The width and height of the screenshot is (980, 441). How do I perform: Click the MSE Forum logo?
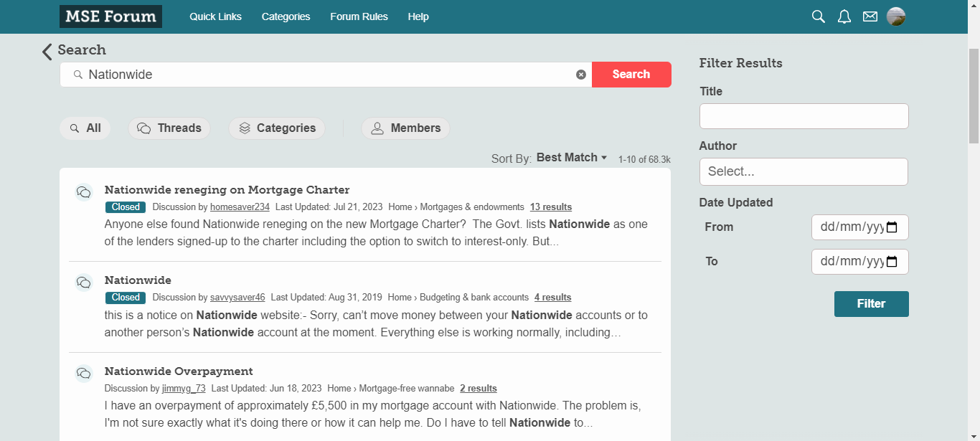pos(110,16)
